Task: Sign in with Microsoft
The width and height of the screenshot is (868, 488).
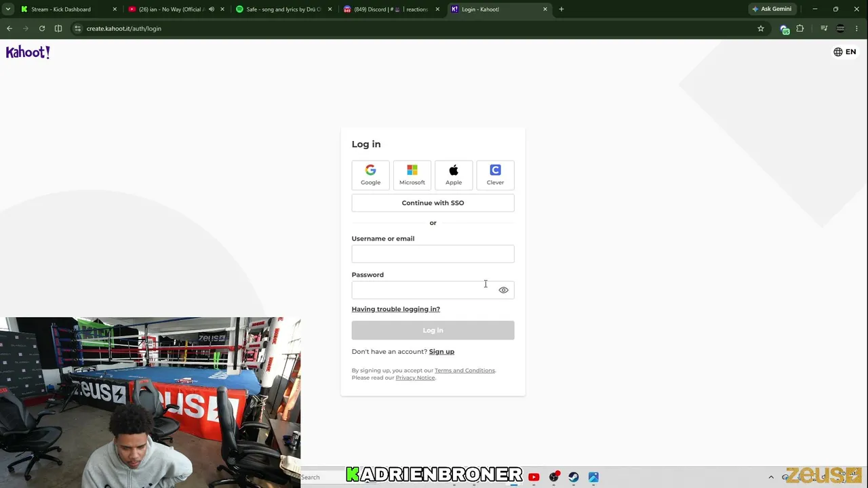Action: point(412,175)
